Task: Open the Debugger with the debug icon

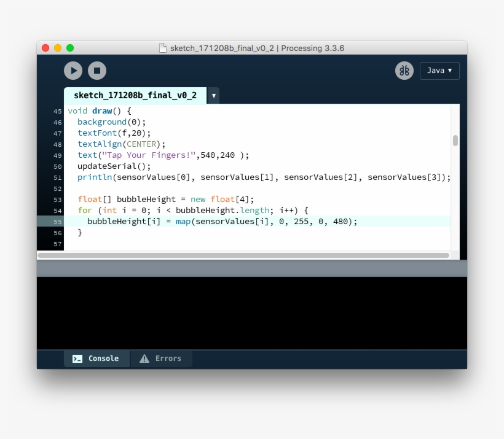Action: pos(404,71)
